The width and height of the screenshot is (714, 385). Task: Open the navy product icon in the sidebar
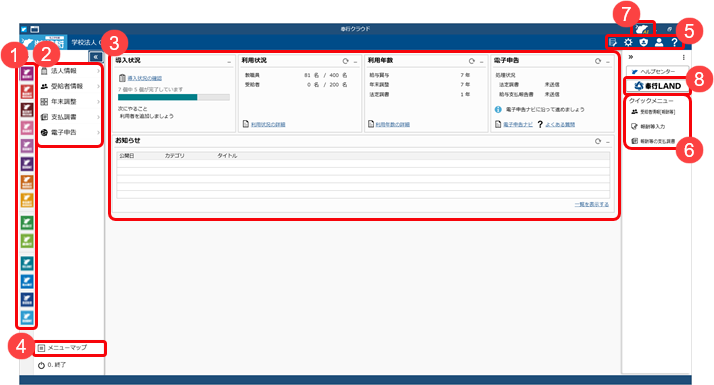(x=27, y=299)
